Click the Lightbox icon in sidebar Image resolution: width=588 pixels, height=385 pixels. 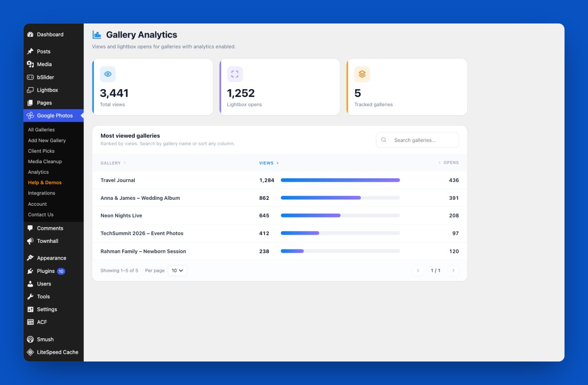[30, 90]
